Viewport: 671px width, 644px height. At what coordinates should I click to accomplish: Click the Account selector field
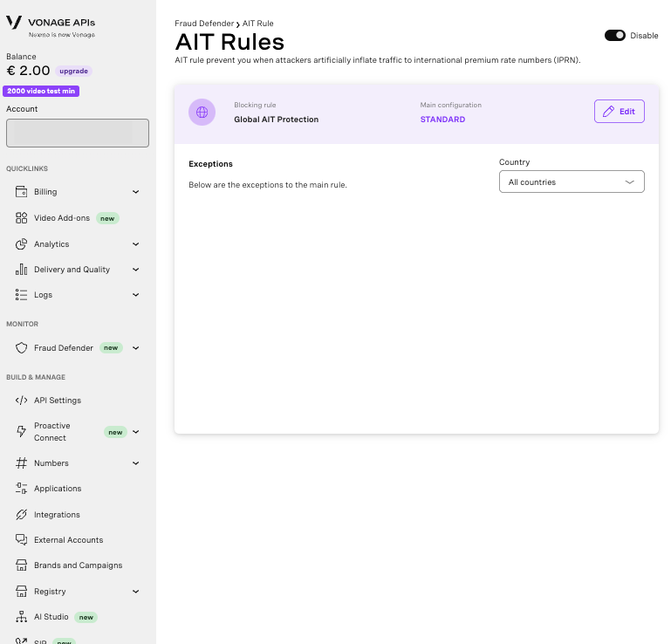(78, 134)
